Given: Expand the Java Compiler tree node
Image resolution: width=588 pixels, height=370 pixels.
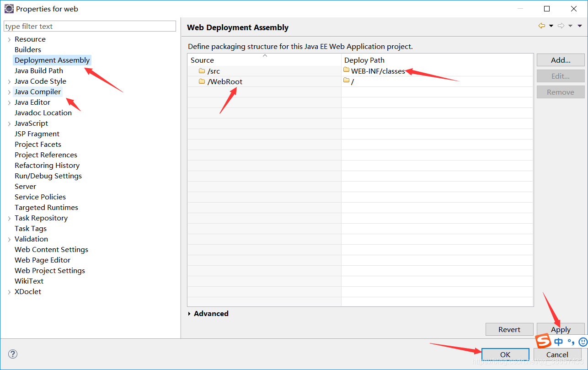Looking at the screenshot, I should tap(9, 92).
